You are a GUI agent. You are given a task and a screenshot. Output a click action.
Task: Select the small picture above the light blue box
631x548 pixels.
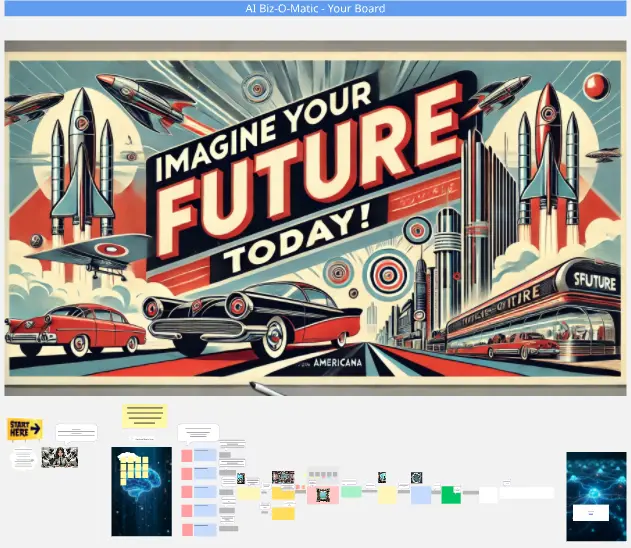point(416,478)
